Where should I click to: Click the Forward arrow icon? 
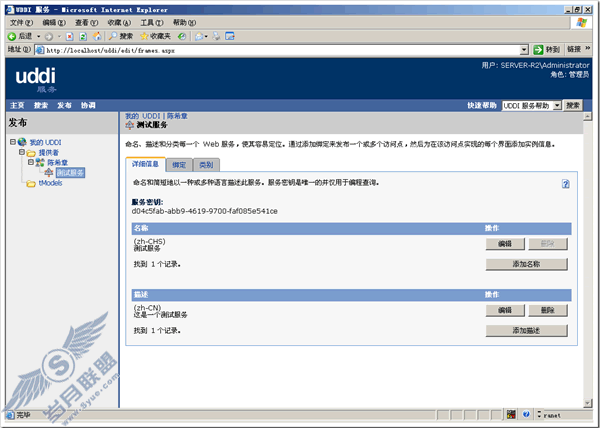(49, 37)
